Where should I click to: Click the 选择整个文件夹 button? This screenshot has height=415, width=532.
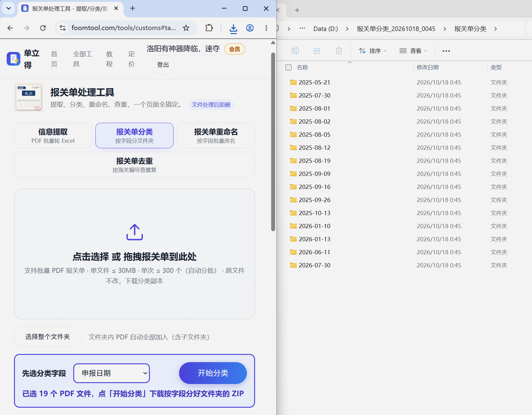click(47, 337)
